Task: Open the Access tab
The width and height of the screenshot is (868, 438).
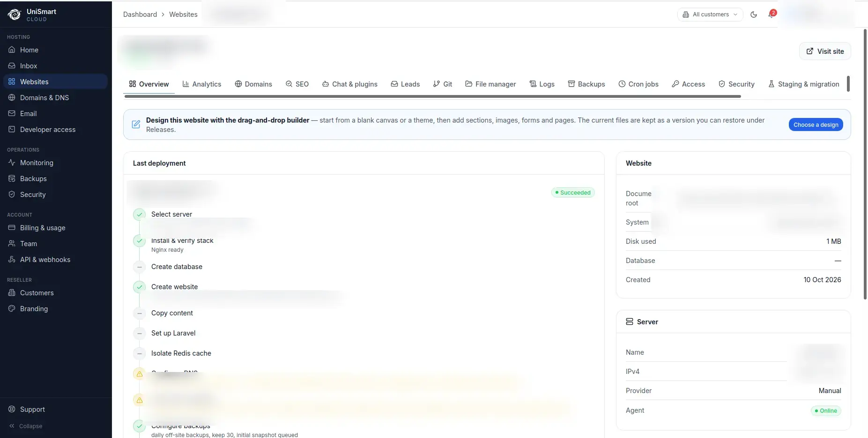Action: [688, 84]
